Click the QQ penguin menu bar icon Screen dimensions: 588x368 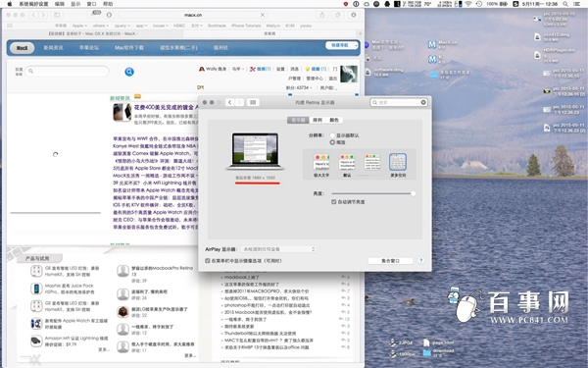click(x=387, y=4)
